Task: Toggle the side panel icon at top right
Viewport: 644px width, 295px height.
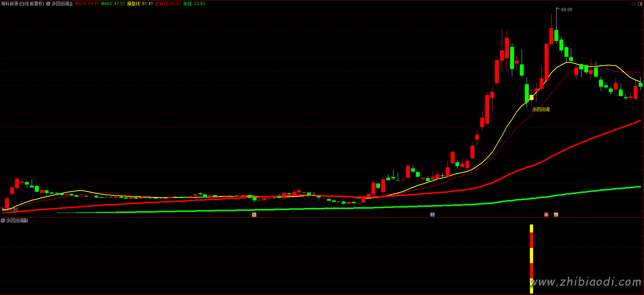Action: coord(640,4)
